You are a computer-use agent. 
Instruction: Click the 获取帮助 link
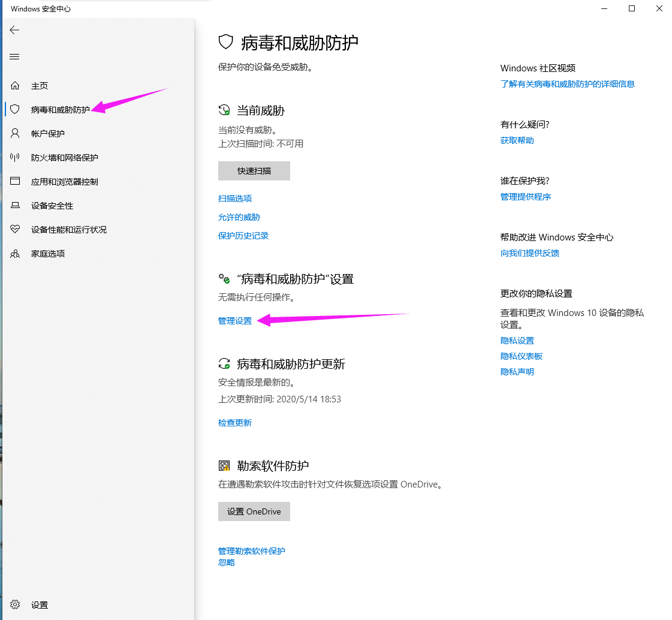tap(517, 140)
